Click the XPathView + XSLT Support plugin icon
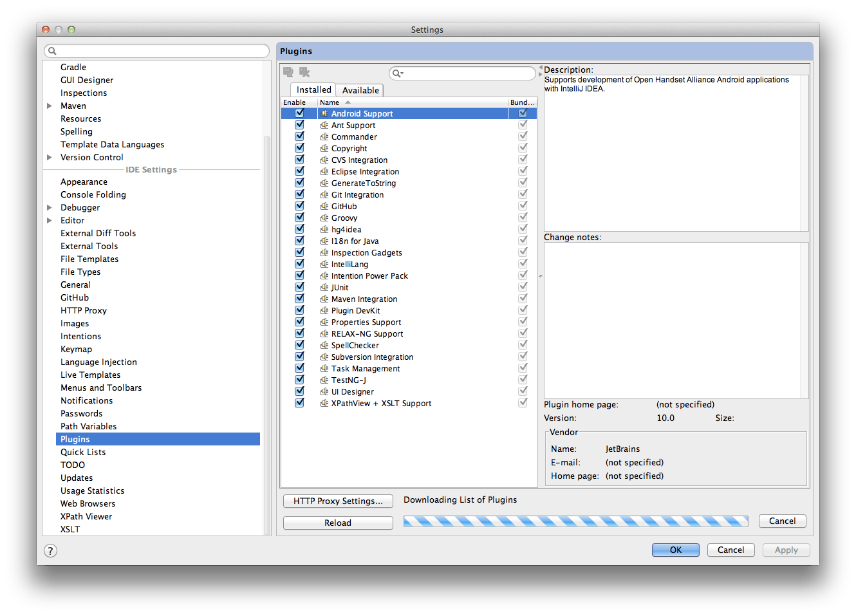The height and width of the screenshot is (616, 856). coord(324,403)
